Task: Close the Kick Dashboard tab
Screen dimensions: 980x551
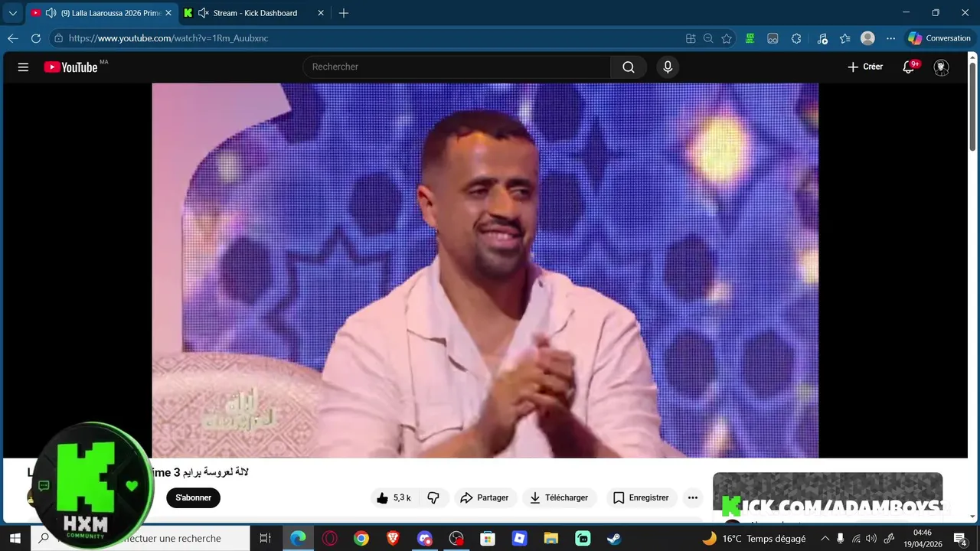Action: click(321, 13)
